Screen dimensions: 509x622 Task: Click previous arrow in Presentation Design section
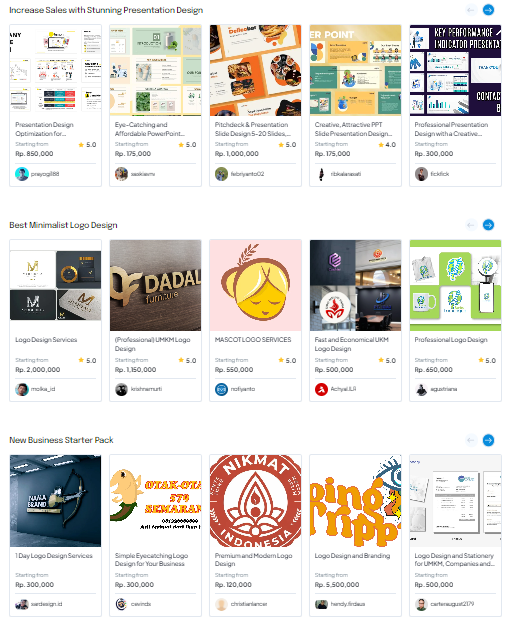471,10
